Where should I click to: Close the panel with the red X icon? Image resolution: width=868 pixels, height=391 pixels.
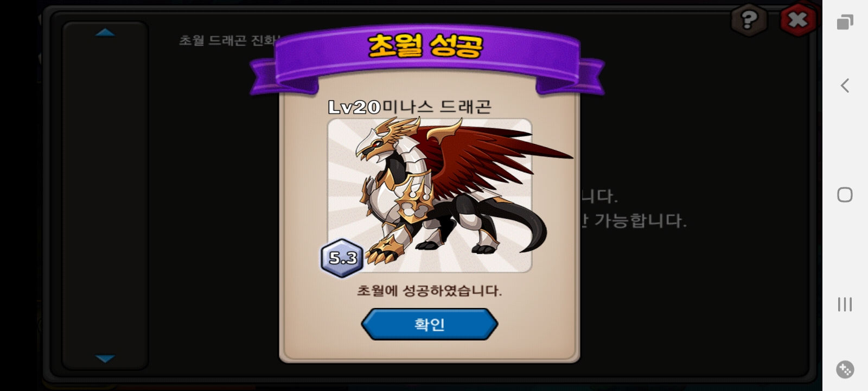pyautogui.click(x=797, y=20)
